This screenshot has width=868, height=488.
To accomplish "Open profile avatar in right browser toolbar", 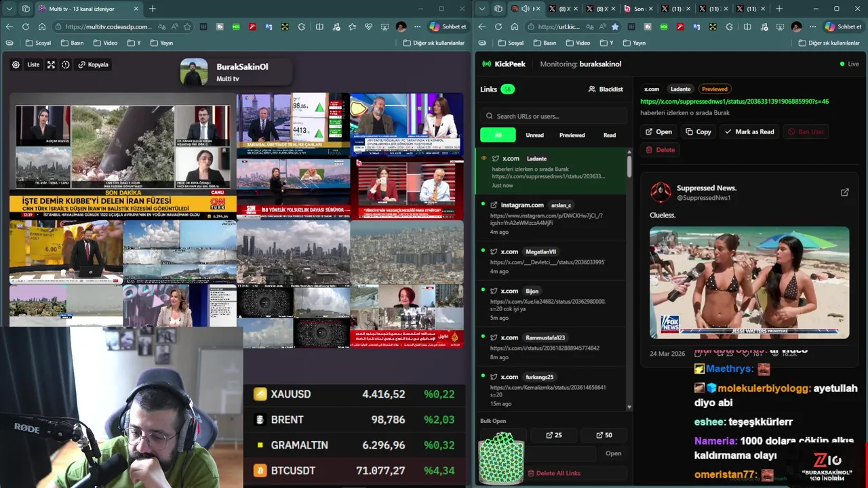I will pos(796,26).
